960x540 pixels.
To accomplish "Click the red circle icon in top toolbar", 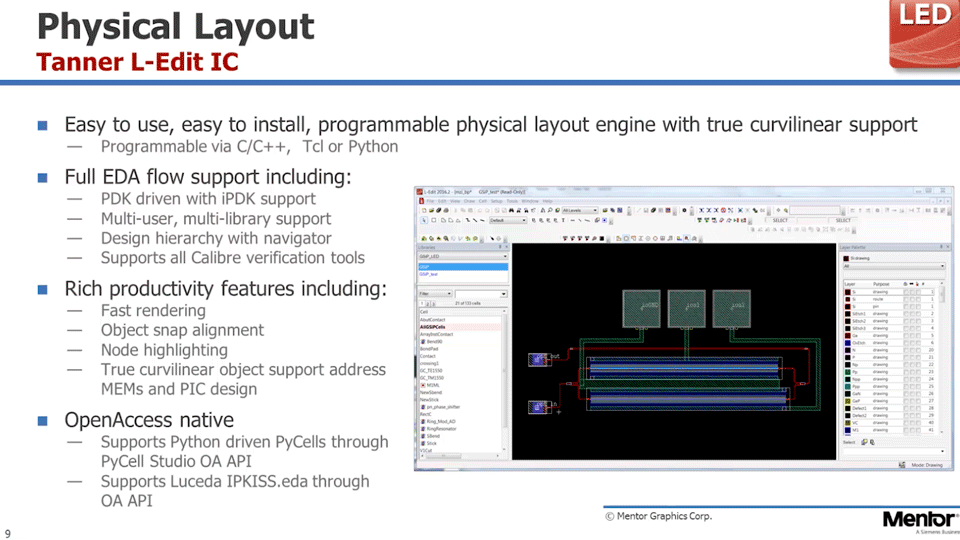I will [x=723, y=210].
